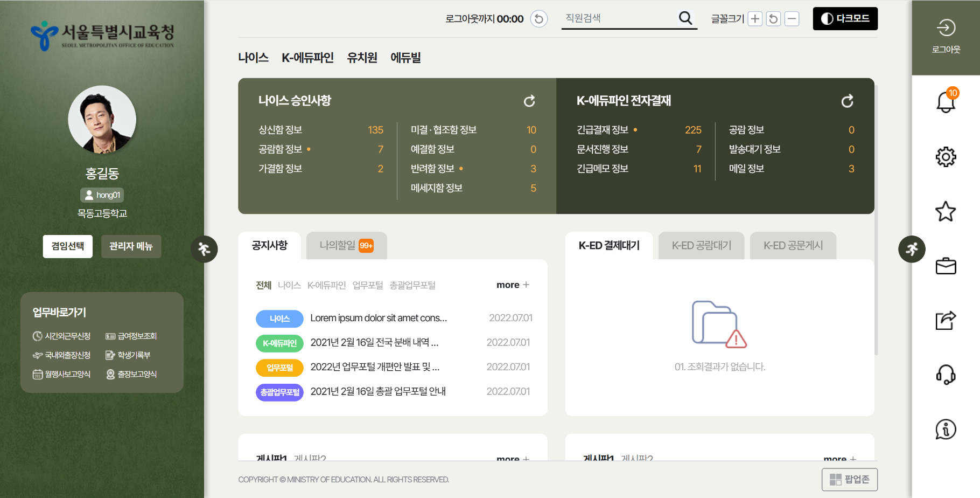Open the 유치원 top menu
The image size is (980, 498).
(362, 58)
